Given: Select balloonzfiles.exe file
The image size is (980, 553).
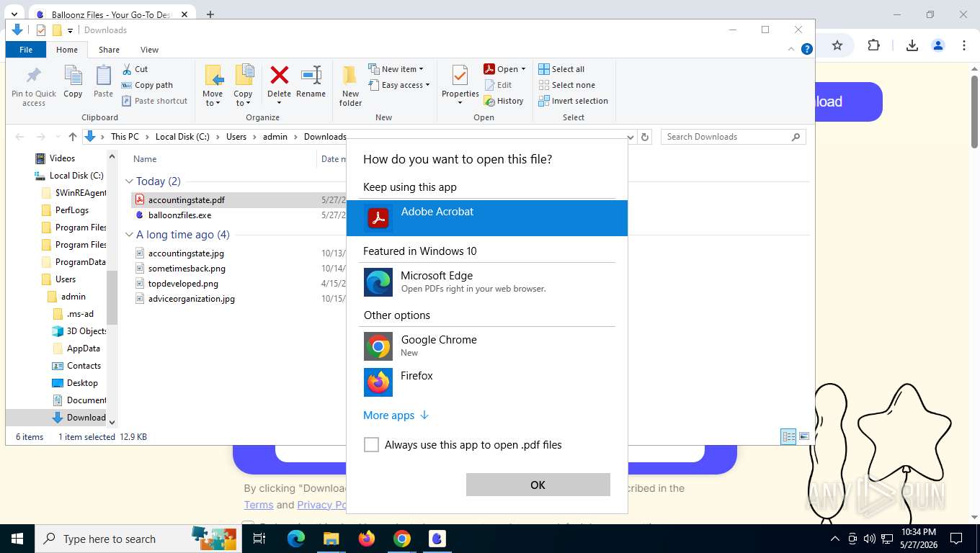Looking at the screenshot, I should pos(180,215).
